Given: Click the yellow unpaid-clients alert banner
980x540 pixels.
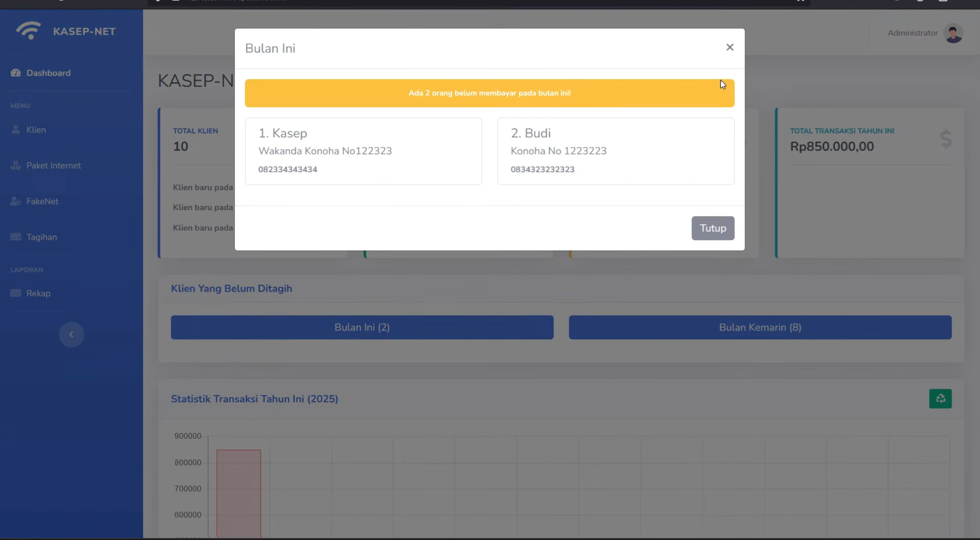Looking at the screenshot, I should pos(489,93).
